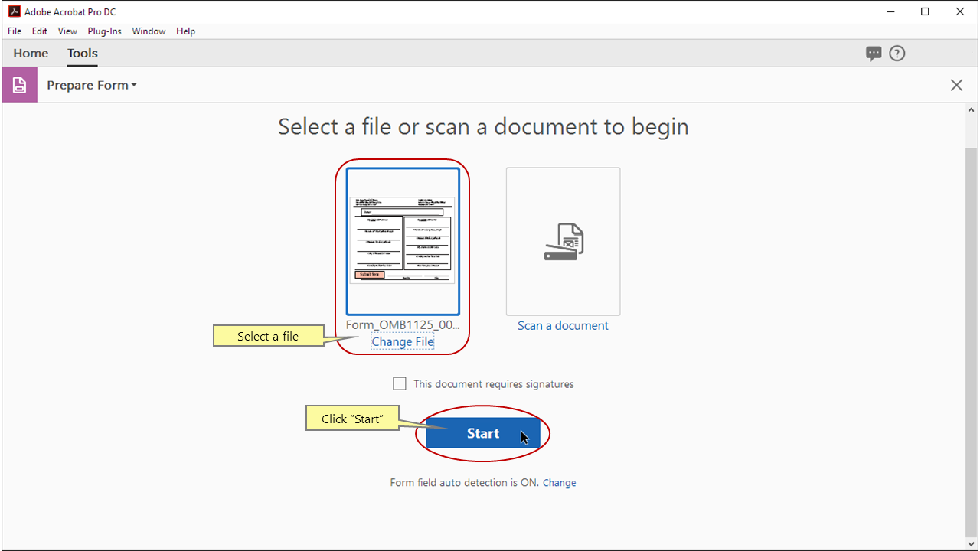Open the feedback speech bubble icon
The image size is (980, 551).
(874, 53)
